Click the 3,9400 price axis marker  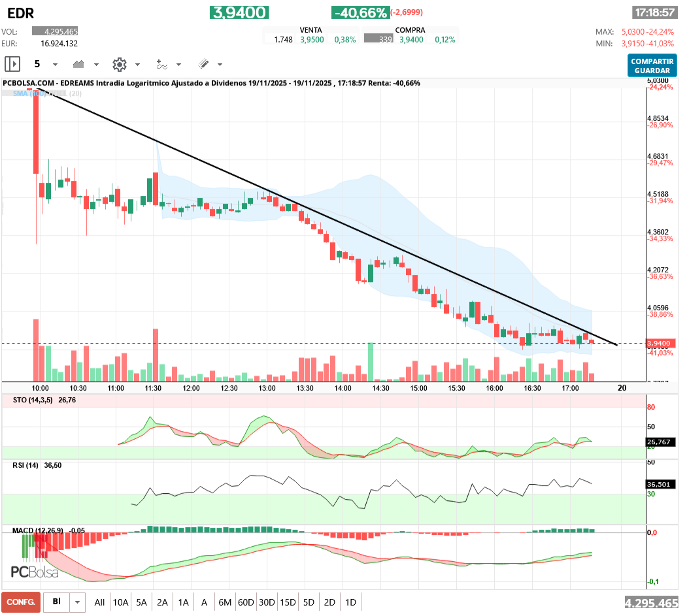[661, 344]
